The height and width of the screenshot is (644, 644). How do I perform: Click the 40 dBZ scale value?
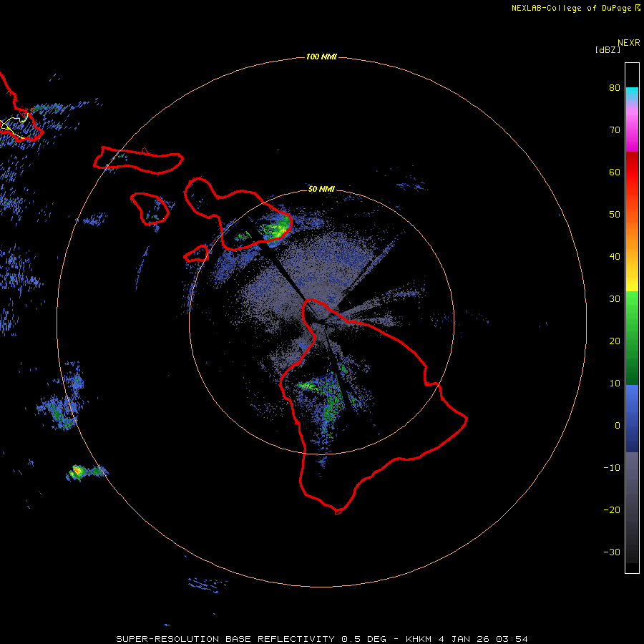[x=615, y=257]
